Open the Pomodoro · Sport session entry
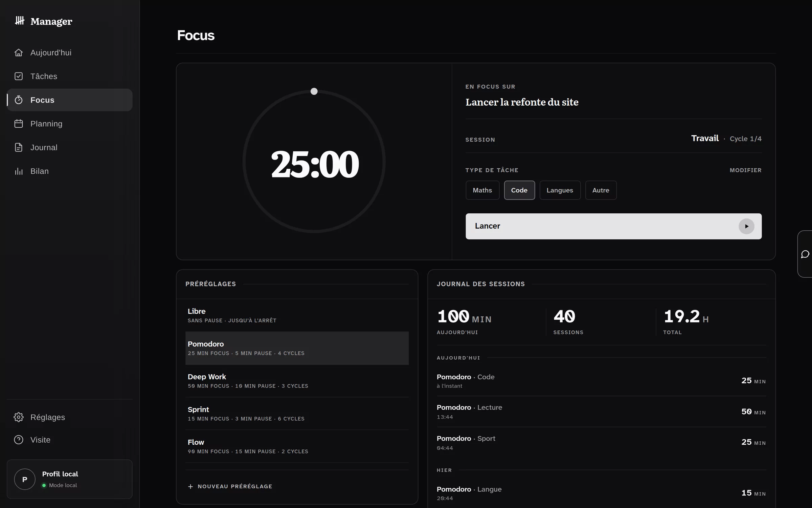This screenshot has height=508, width=812. [601, 443]
